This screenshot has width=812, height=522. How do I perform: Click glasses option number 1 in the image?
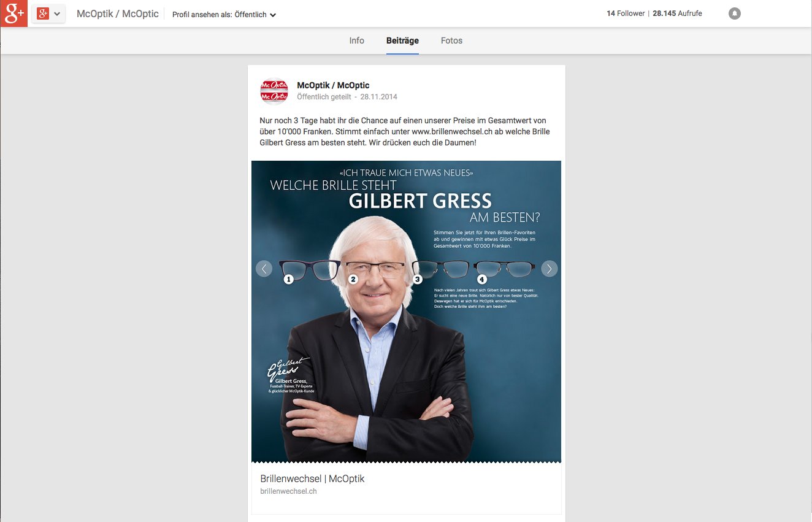[310, 271]
